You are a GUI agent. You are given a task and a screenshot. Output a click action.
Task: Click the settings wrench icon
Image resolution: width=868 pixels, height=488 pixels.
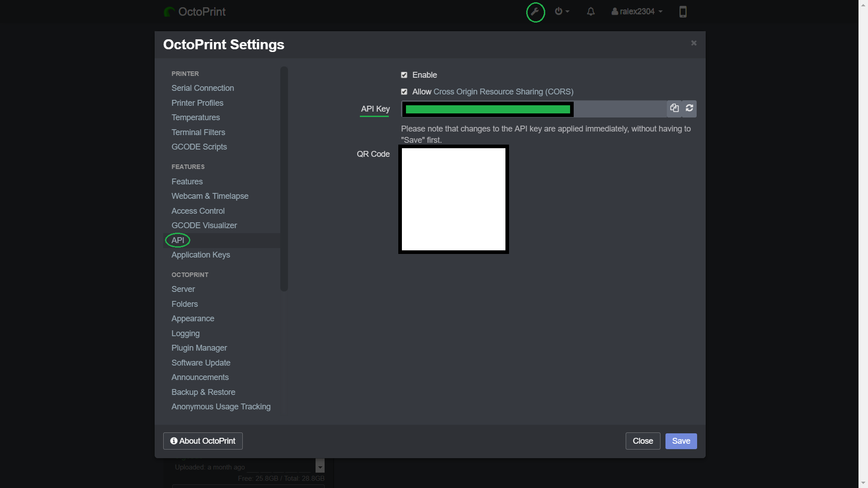click(535, 12)
